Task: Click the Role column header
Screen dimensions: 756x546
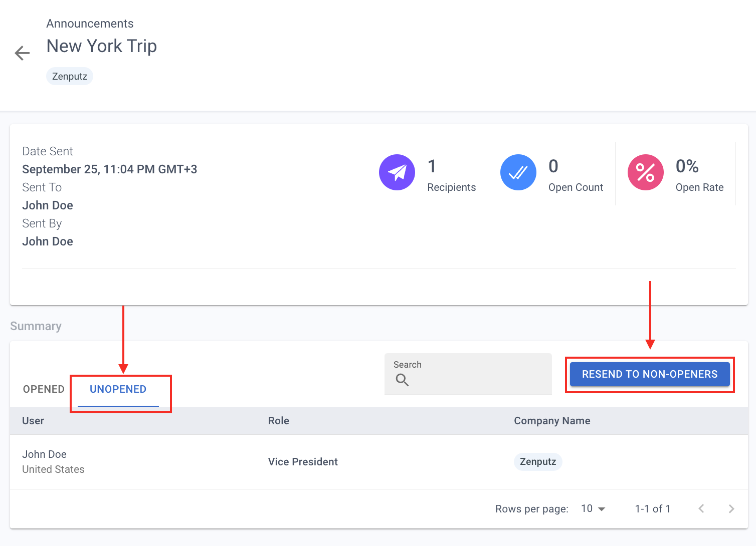Action: point(279,421)
